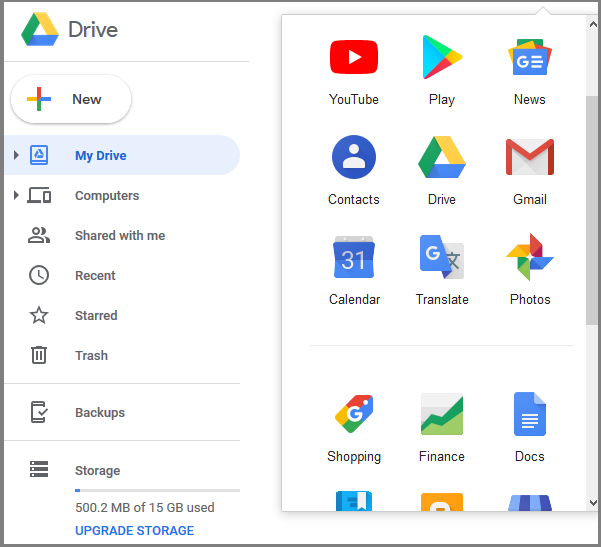
Task: Click the Recent clock icon
Action: [39, 275]
